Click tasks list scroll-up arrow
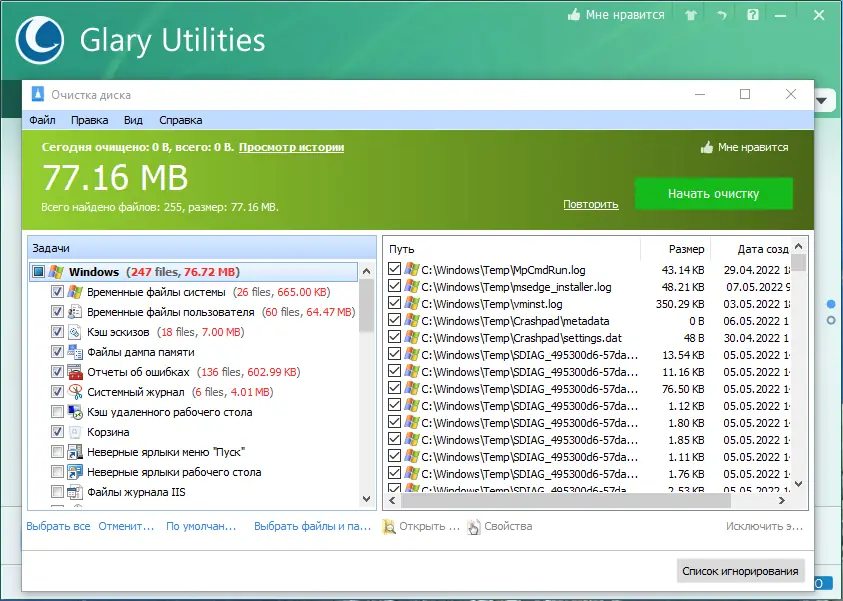The image size is (843, 601). click(367, 271)
